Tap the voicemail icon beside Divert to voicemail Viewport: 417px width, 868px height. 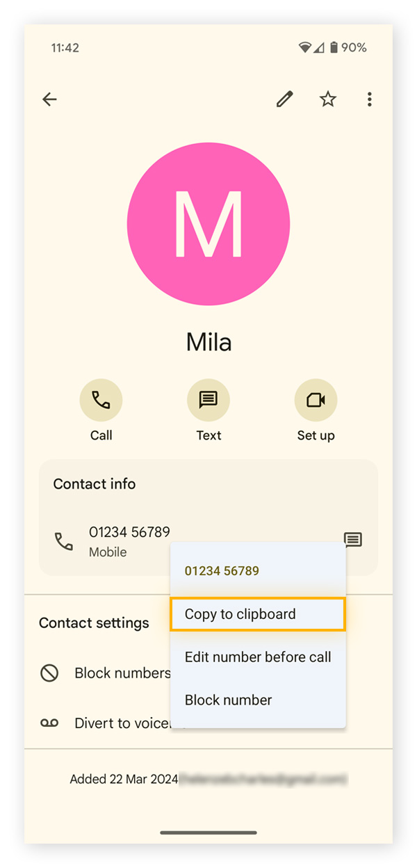click(x=49, y=723)
